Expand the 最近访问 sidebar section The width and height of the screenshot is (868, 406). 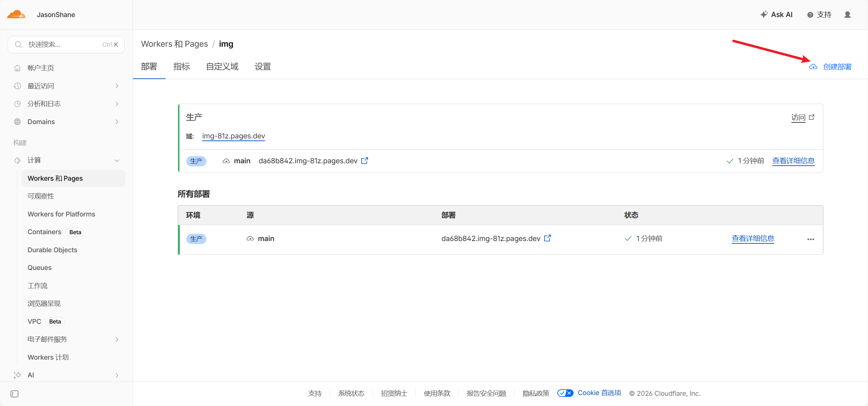[x=117, y=86]
